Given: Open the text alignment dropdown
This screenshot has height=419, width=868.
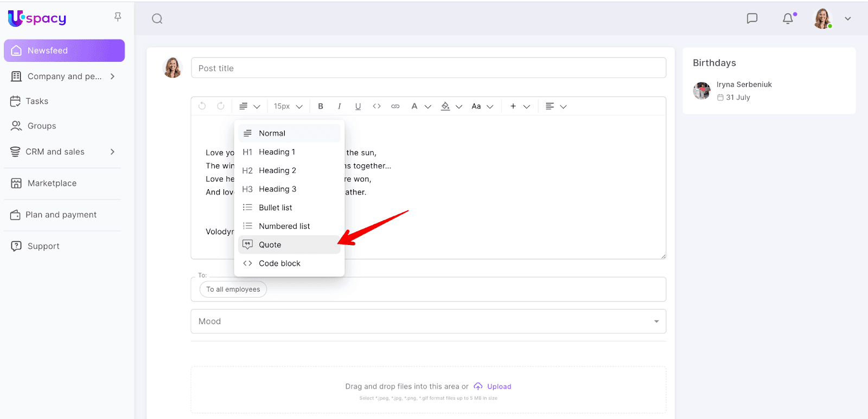Looking at the screenshot, I should point(556,106).
